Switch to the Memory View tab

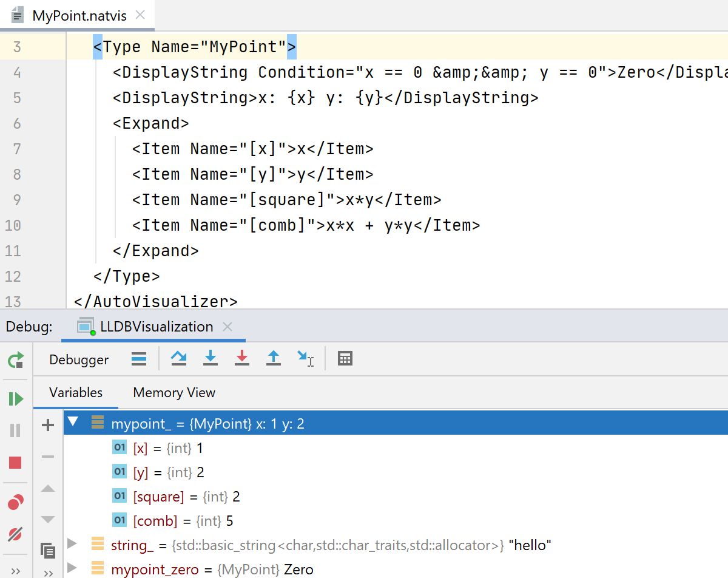[174, 393]
